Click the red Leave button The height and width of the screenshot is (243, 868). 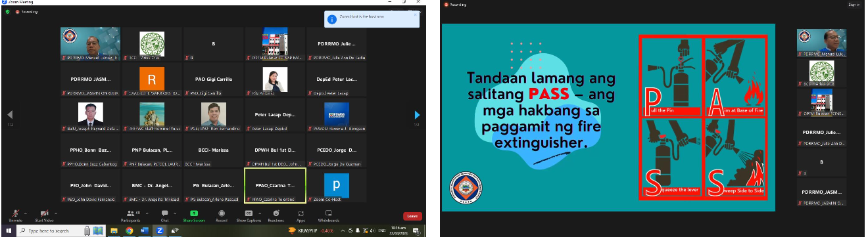[412, 215]
